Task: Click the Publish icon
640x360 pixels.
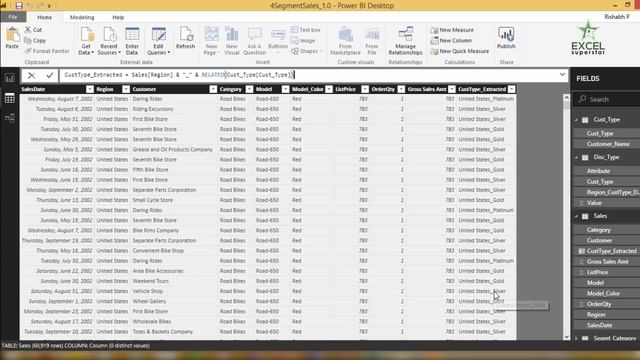Action: point(506,38)
